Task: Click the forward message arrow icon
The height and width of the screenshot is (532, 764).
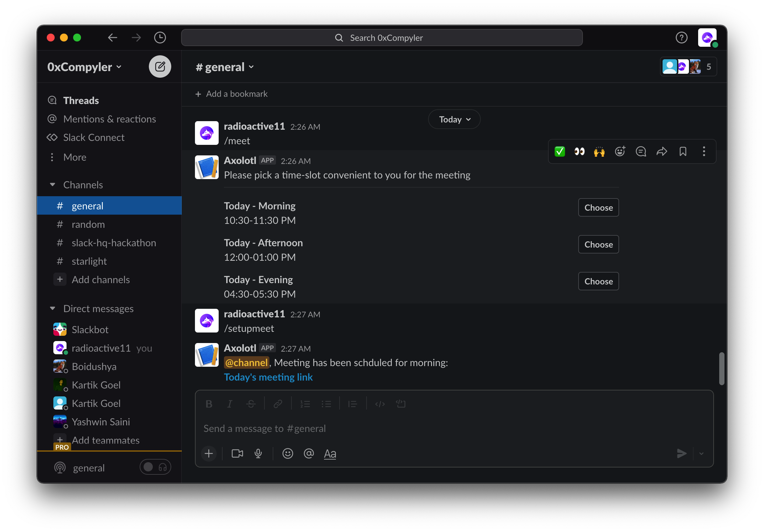Action: (662, 152)
